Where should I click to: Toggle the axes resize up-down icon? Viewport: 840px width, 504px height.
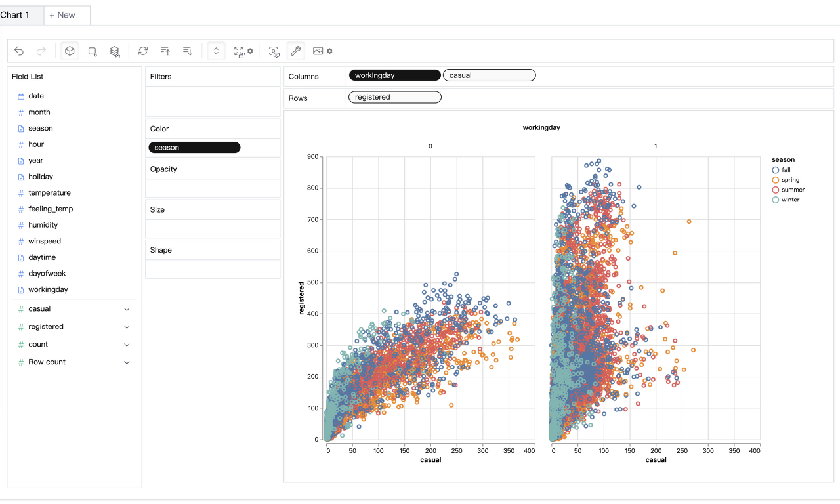(x=217, y=51)
